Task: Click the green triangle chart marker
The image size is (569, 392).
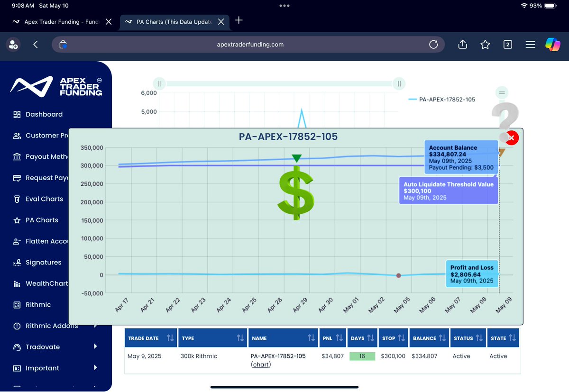Action: [x=296, y=158]
